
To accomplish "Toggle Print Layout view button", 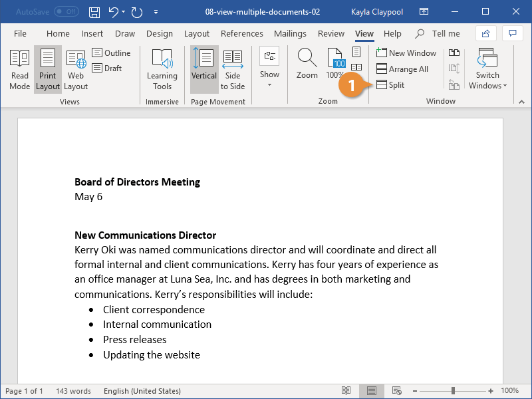I will [48, 68].
